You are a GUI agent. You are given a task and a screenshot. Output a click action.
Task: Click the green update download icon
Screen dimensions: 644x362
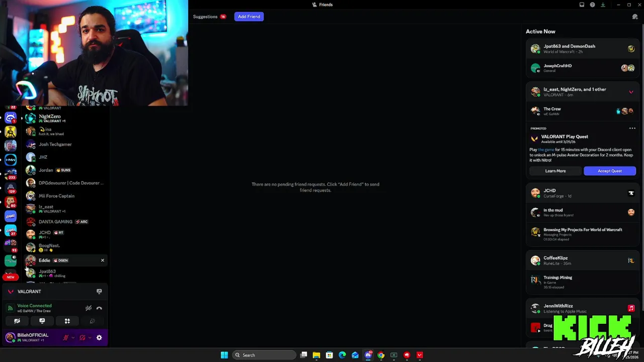coord(603,5)
